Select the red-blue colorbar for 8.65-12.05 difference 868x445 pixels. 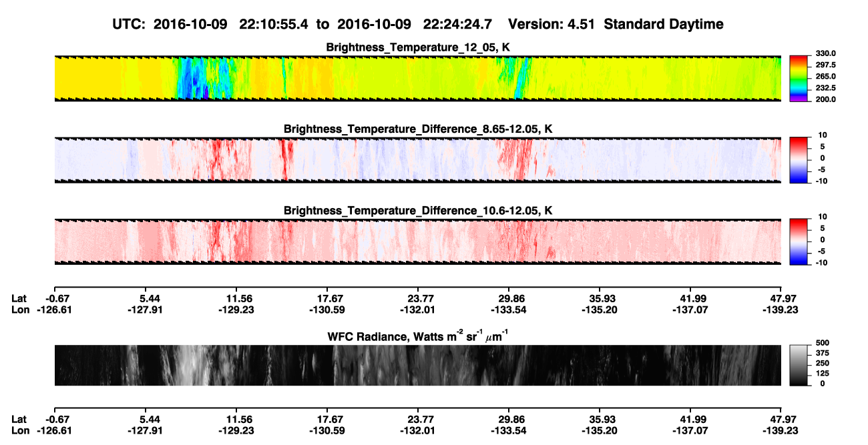point(799,160)
